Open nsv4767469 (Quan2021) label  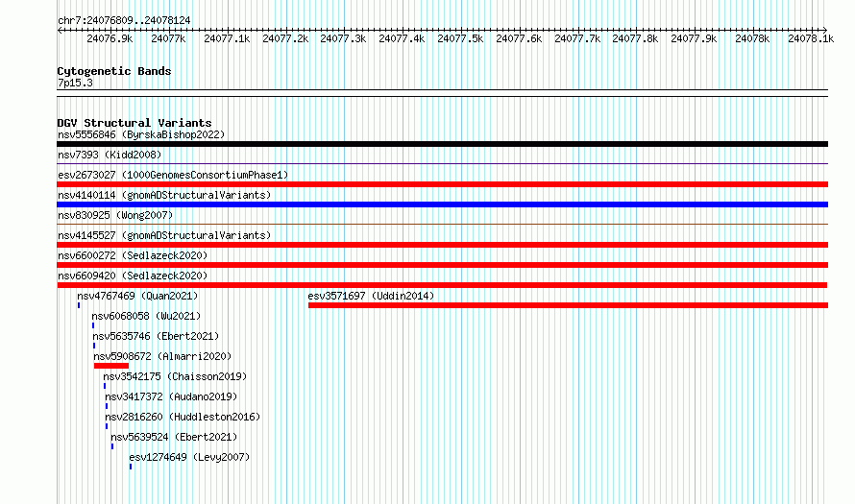coord(137,296)
